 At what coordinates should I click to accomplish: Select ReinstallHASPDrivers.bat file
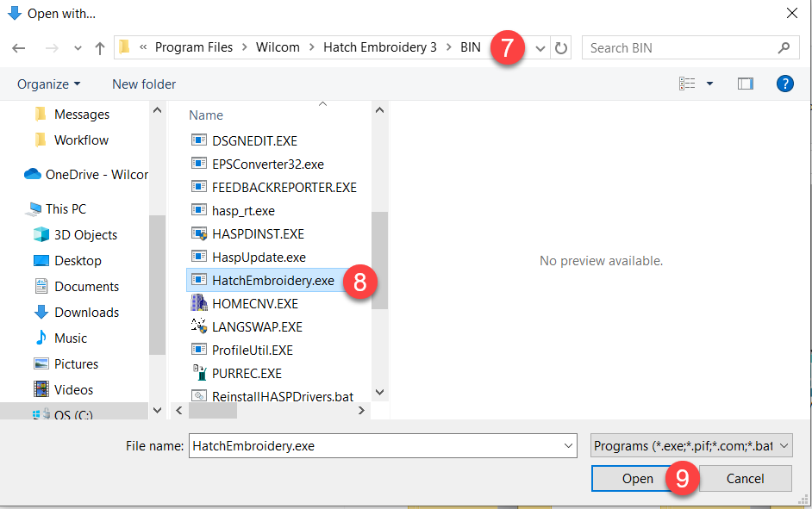coord(282,397)
